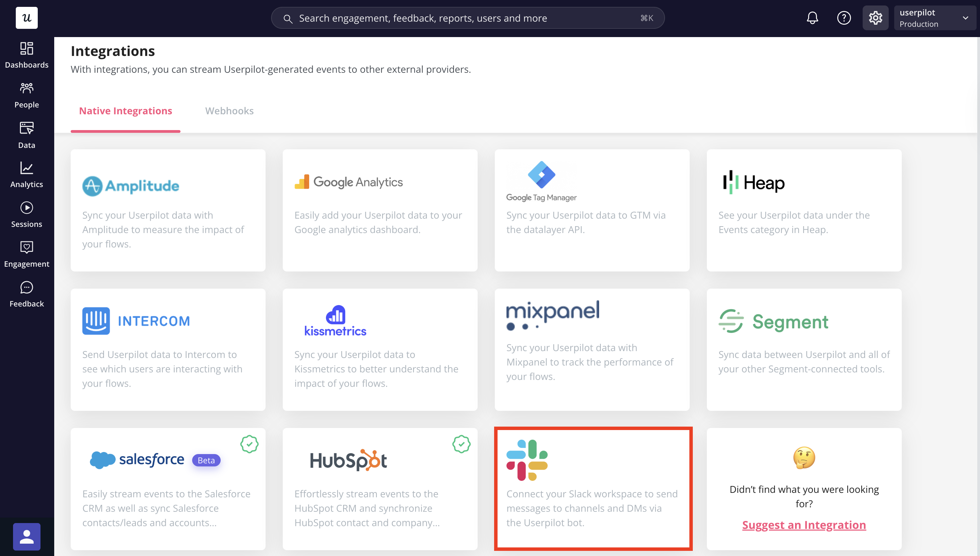
Task: Go to People in sidebar
Action: (x=26, y=95)
